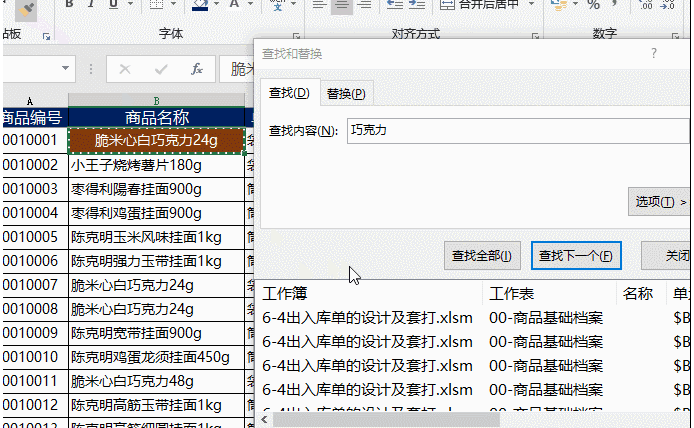
Task: Select the column A header
Action: point(30,101)
